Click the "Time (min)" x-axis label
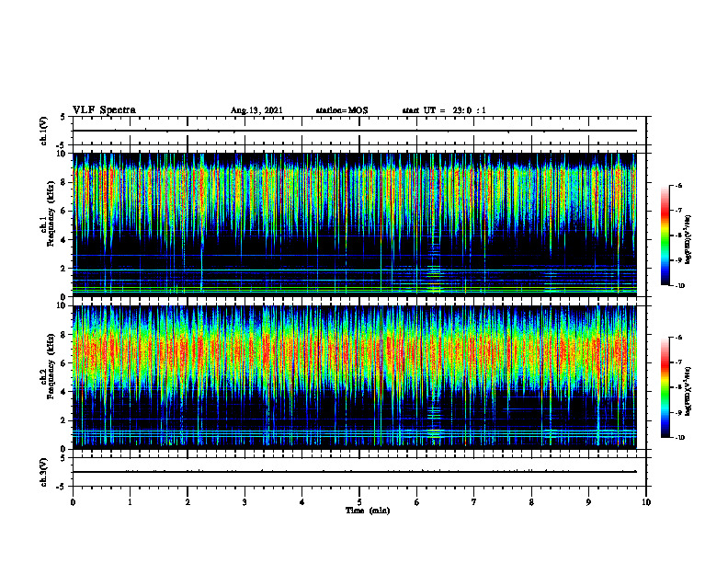The image size is (728, 563). point(368,511)
